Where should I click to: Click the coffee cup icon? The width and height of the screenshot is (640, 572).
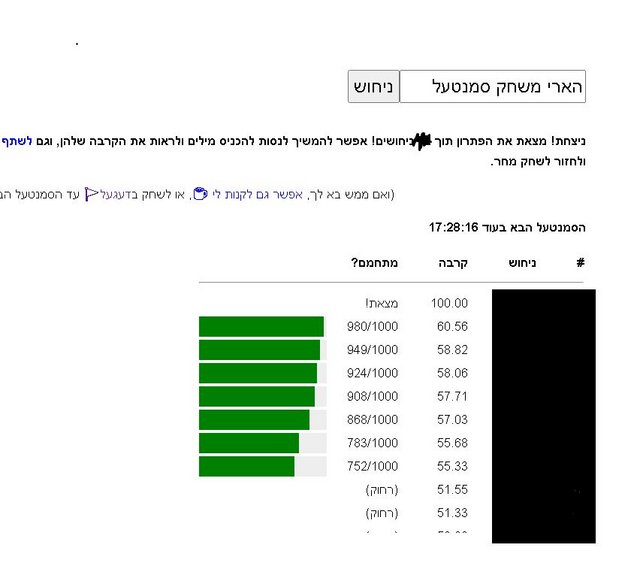click(200, 194)
